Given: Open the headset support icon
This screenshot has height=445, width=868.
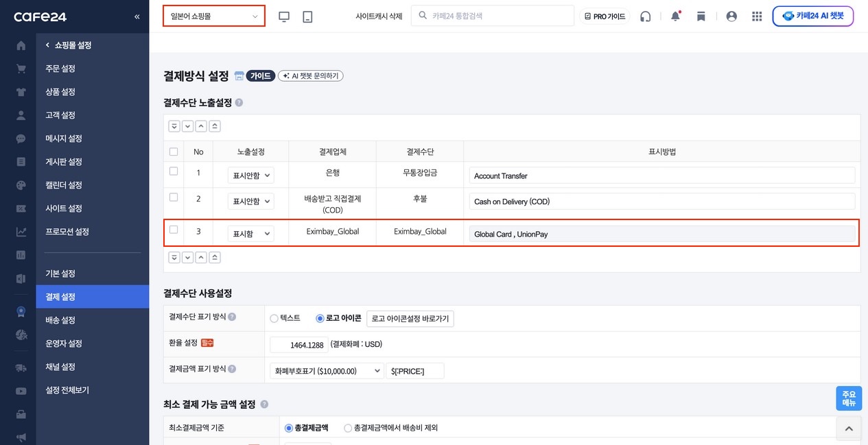Looking at the screenshot, I should click(645, 16).
